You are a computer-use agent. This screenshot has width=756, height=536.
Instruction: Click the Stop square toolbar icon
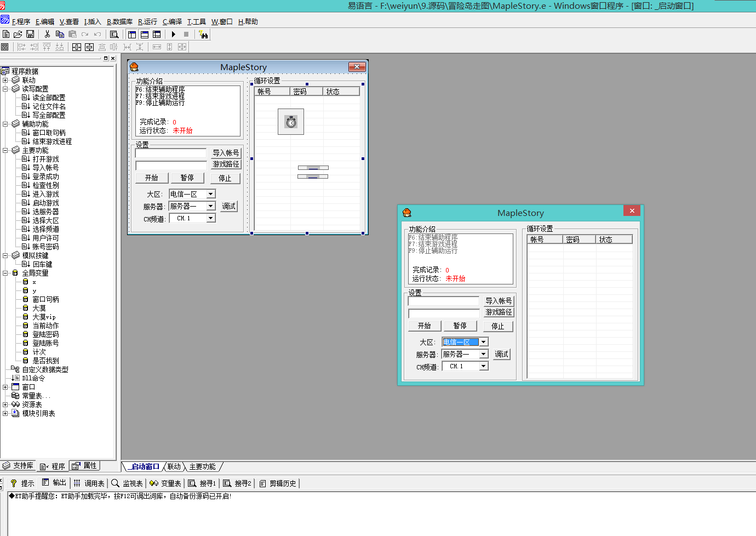(x=186, y=34)
